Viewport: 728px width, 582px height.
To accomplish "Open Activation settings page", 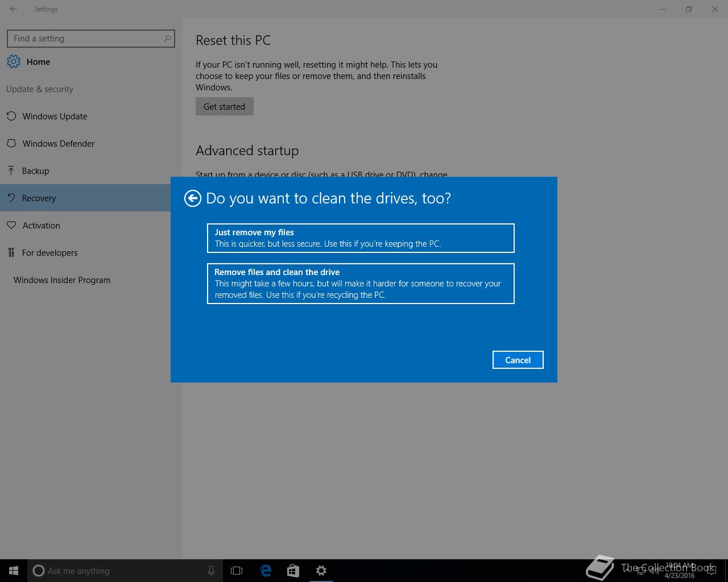I will coord(85,225).
